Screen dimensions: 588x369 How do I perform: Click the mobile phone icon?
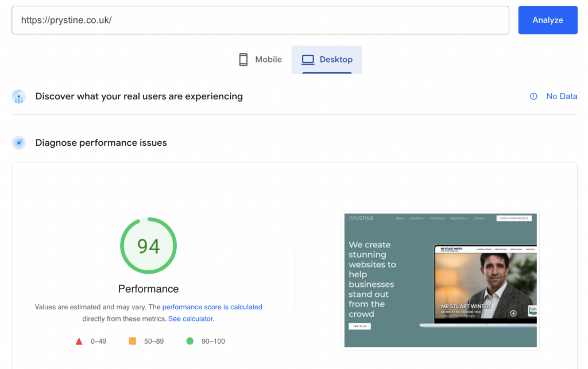243,60
